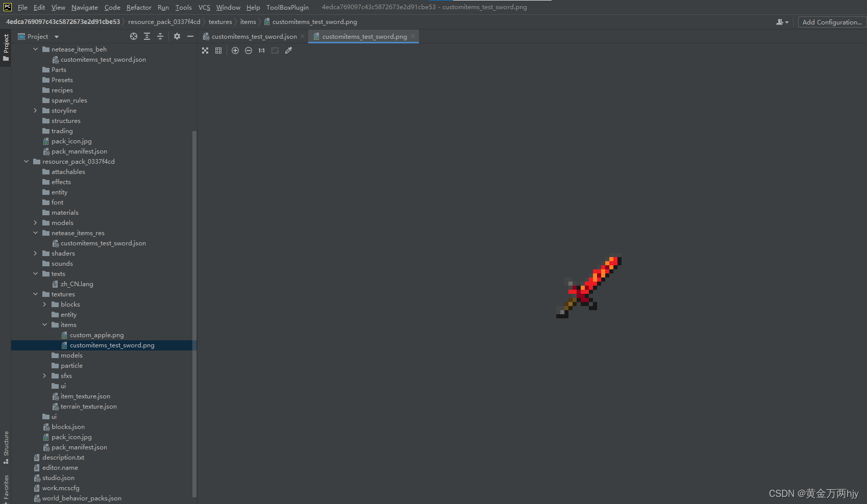Collapse the netease_items_beh folder
The height and width of the screenshot is (504, 867).
pos(35,49)
